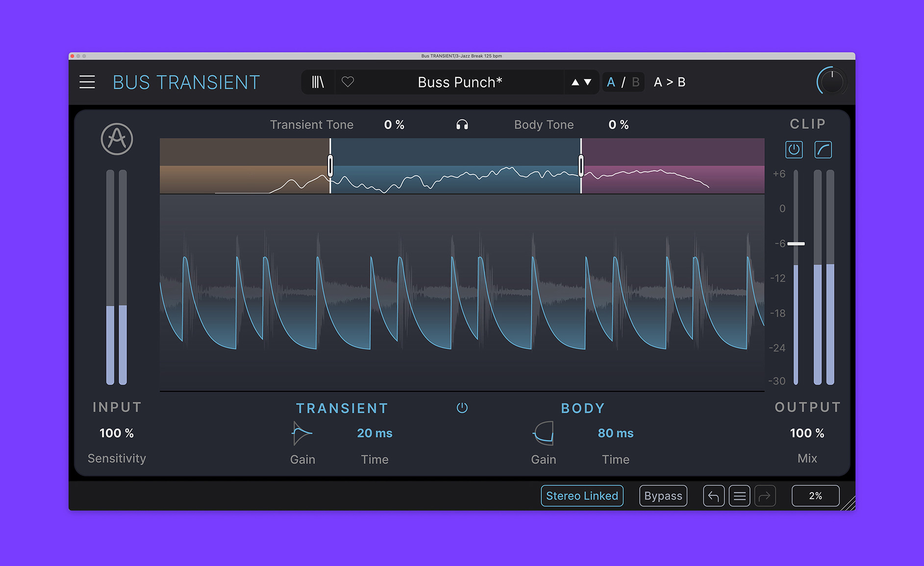Screen dimensions: 924x566
Task: Undo the last change
Action: (x=714, y=496)
